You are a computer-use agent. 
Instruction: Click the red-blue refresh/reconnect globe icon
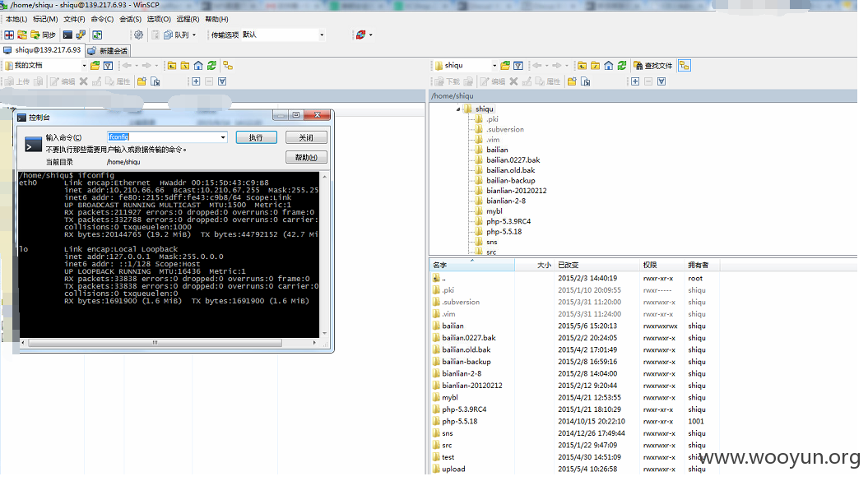pyautogui.click(x=360, y=35)
